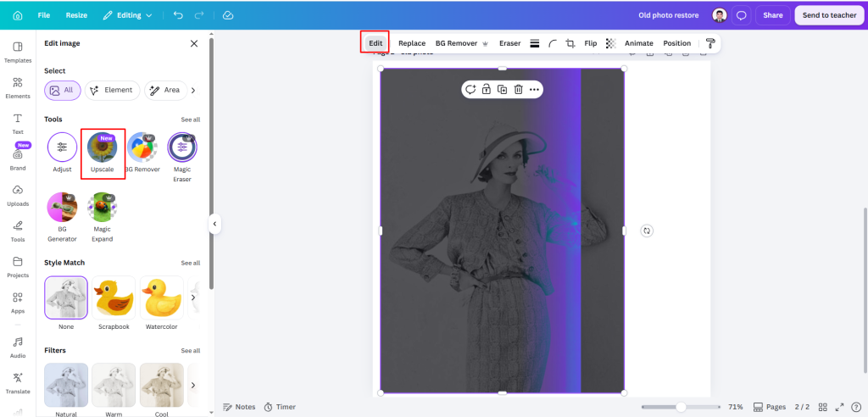Click the copy style paint roller icon
Screen dimensions: 868x417
[x=710, y=43]
